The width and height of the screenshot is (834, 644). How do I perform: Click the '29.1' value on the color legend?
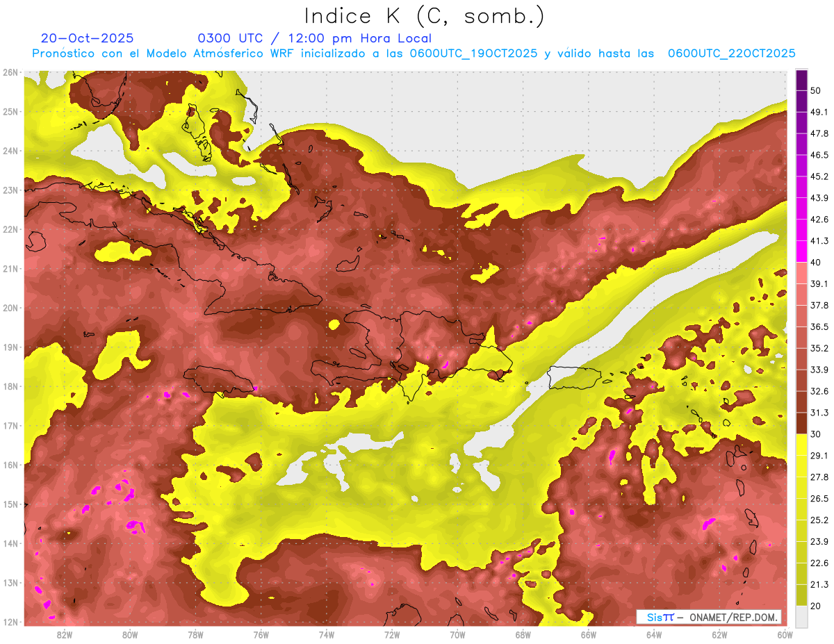819,455
